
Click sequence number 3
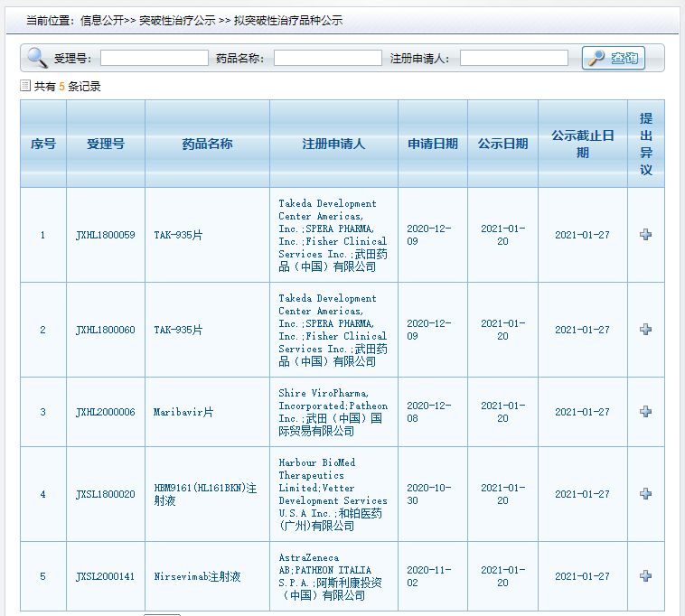point(42,412)
